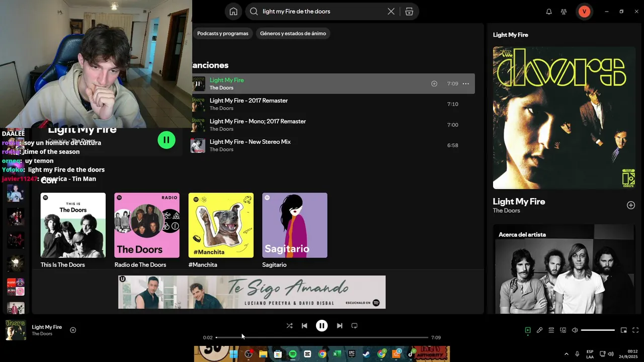
Task: Open The Doors album cover in side panel
Action: (564, 118)
